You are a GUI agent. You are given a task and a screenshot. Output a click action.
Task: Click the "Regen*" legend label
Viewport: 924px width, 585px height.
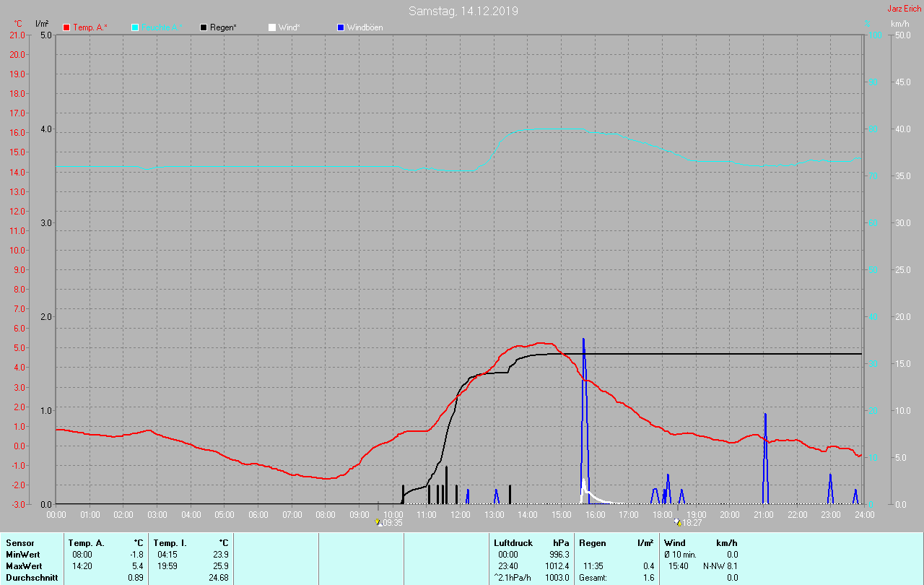[225, 27]
